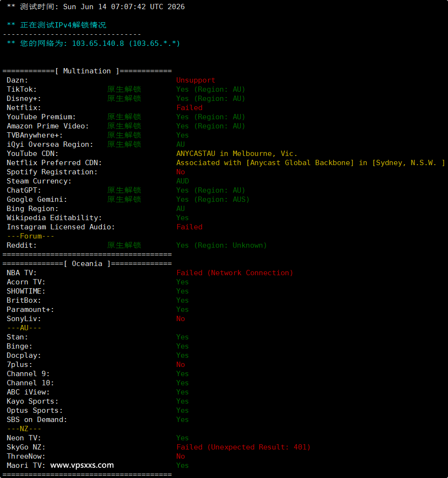Image resolution: width=448 pixels, height=478 pixels.
Task: Click 'Yes (Region: Unknown)' for Reddit
Action: click(x=222, y=245)
